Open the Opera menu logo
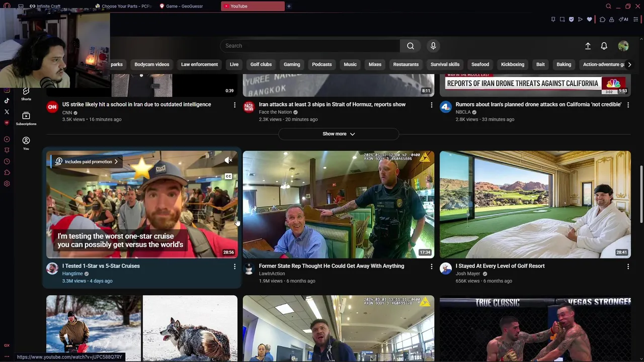 click(7, 6)
